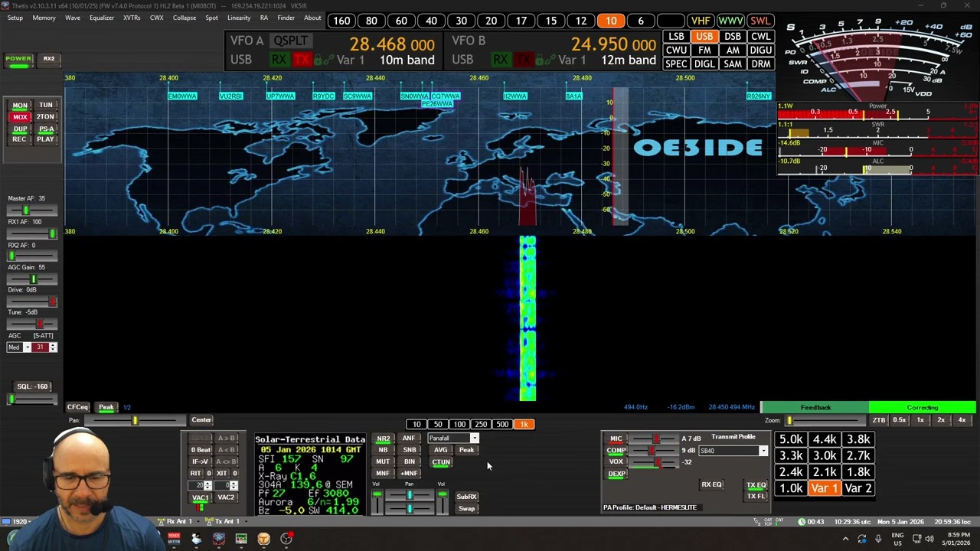Select the 40 meter band button
The width and height of the screenshot is (980, 551).
click(431, 21)
